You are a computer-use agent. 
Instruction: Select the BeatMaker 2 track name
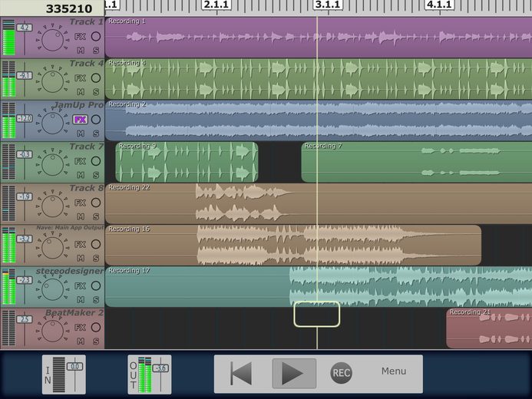(74, 313)
